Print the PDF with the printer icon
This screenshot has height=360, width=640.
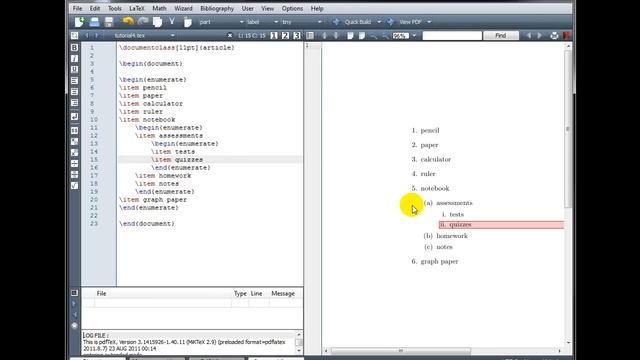point(554,36)
